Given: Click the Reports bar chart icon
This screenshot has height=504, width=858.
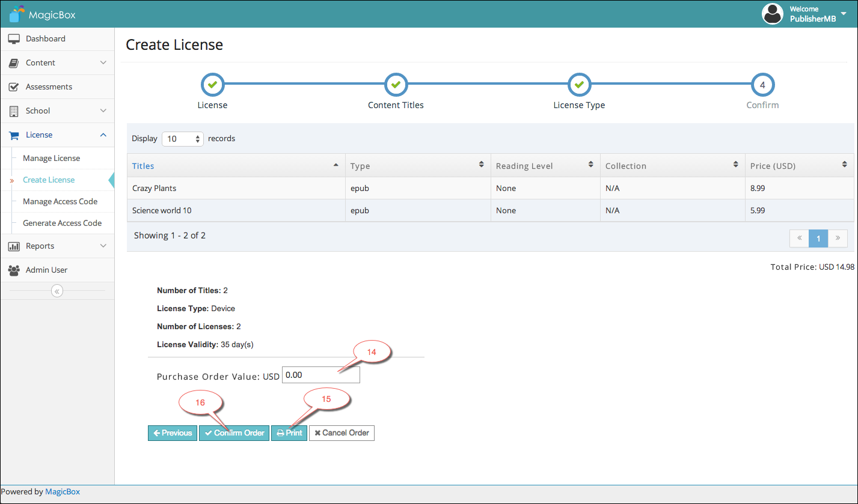Looking at the screenshot, I should 14,246.
